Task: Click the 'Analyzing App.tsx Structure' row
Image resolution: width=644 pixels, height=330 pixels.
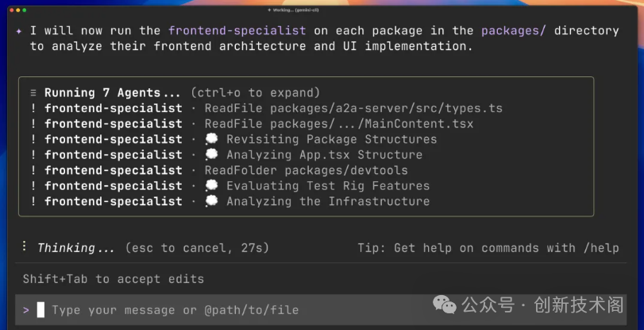Action: tap(226, 155)
